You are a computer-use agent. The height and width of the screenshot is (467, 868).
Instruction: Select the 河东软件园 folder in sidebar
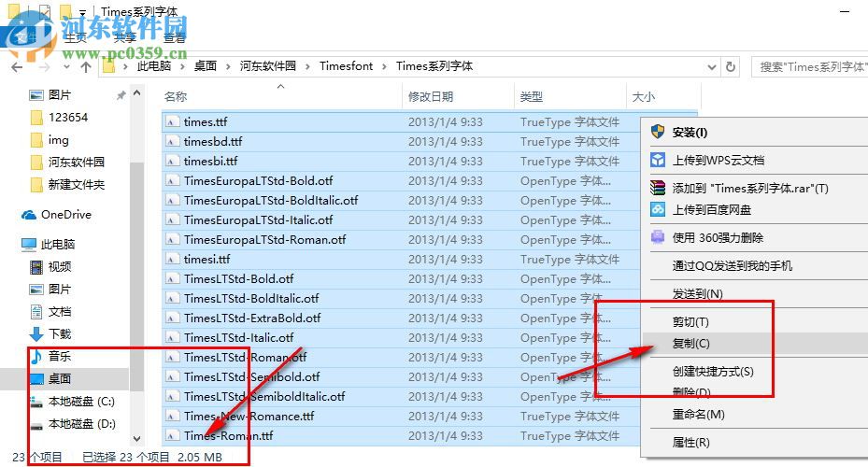(x=77, y=163)
